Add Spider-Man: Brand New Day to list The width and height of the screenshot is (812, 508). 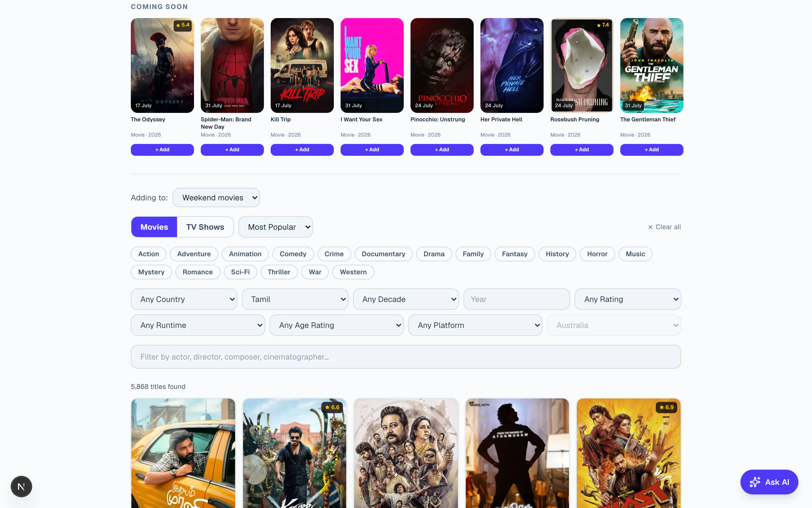(232, 150)
